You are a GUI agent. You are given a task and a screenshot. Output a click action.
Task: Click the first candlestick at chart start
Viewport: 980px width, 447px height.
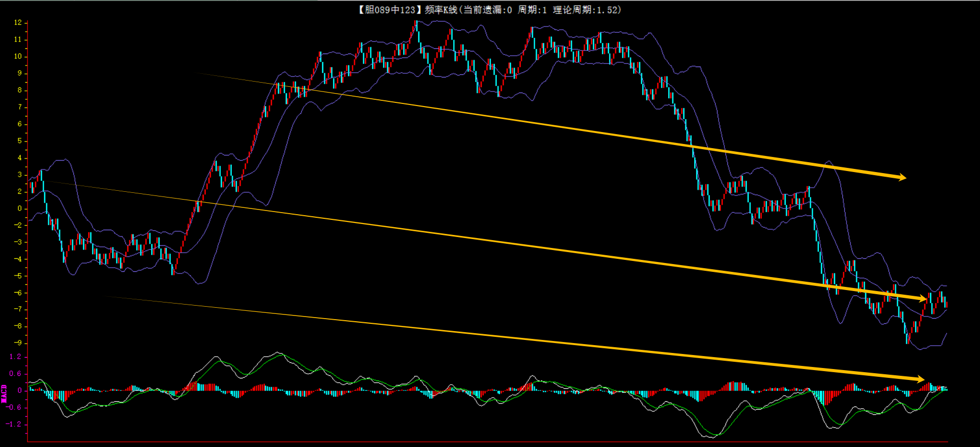(x=30, y=187)
